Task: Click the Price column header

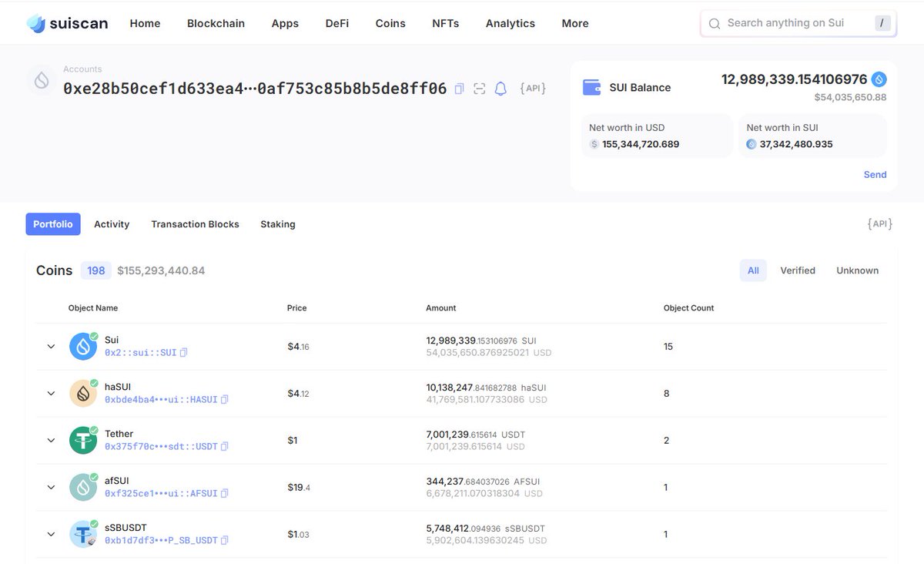Action: click(x=297, y=308)
